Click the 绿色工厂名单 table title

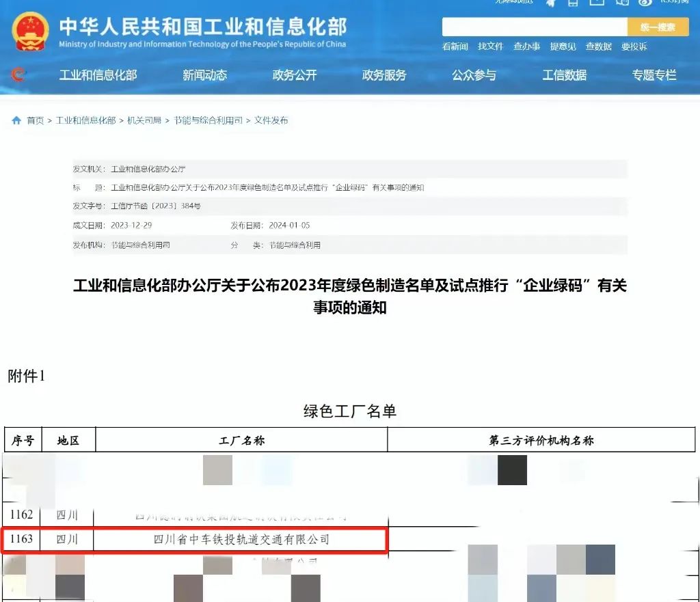[350, 411]
